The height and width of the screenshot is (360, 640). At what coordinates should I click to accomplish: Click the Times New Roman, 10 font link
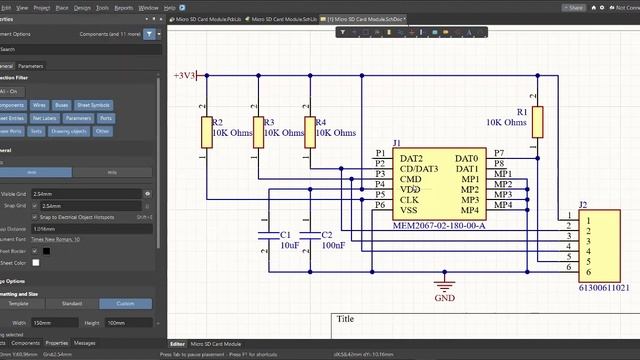point(56,239)
